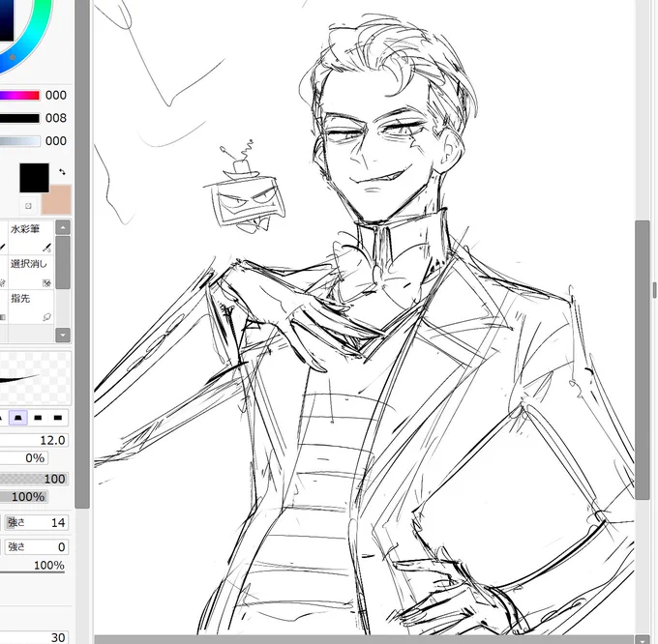
Task: Click the minimum size field showing 0%
Action: pos(24,457)
